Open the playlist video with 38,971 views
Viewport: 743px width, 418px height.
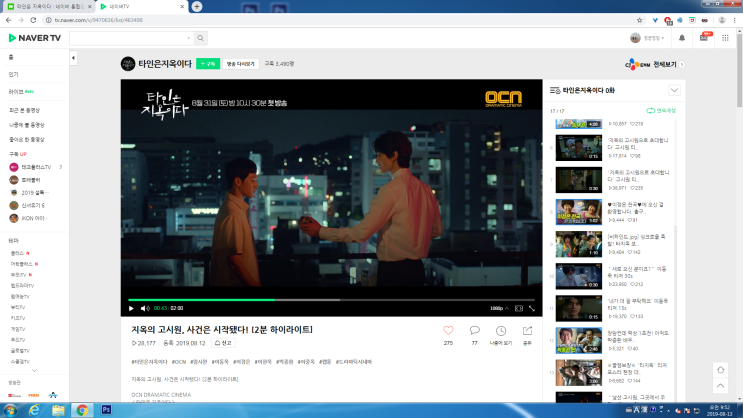579,180
